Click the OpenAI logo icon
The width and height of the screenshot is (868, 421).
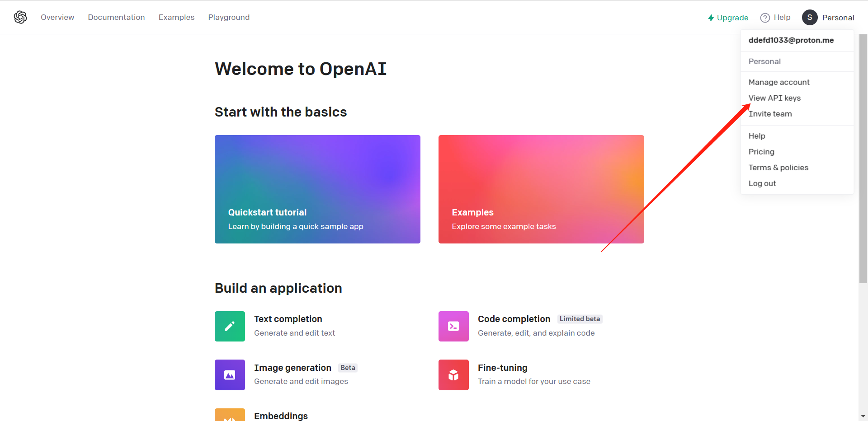[x=20, y=17]
